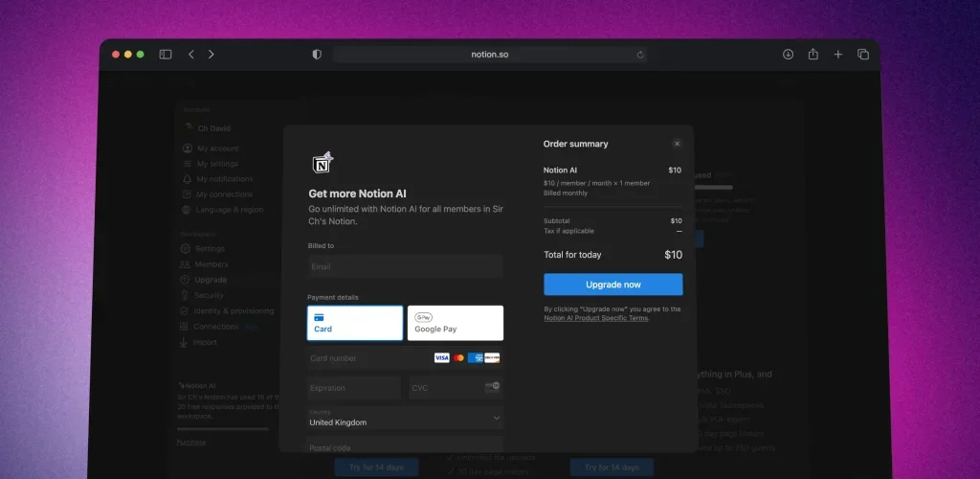Click the privacy shield icon in toolbar
980x479 pixels.
pos(317,55)
